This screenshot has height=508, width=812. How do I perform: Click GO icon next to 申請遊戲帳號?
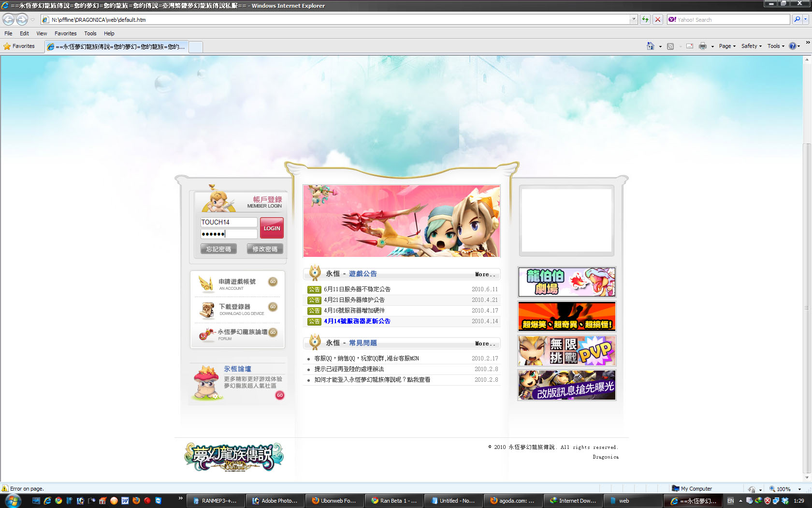(273, 282)
